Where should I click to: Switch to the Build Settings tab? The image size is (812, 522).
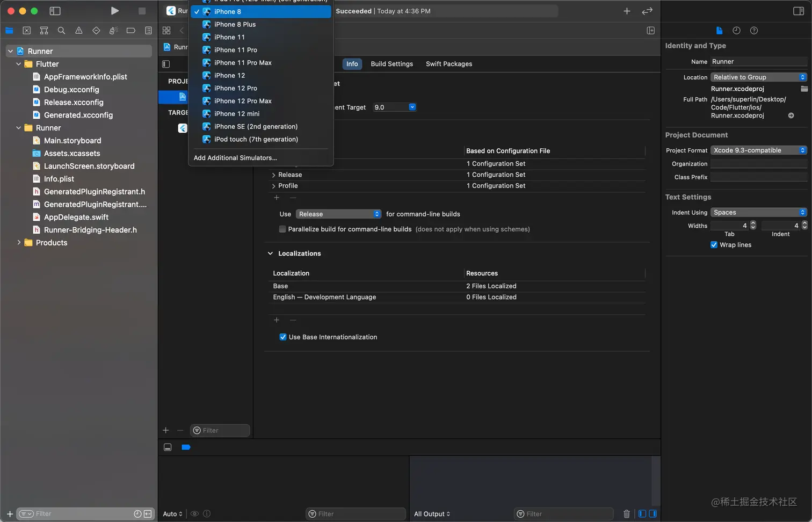(392, 64)
